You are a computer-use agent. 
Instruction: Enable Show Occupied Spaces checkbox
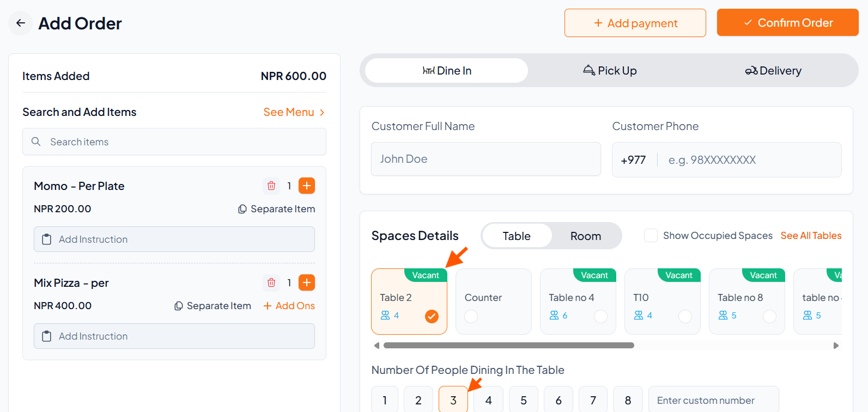click(x=651, y=236)
